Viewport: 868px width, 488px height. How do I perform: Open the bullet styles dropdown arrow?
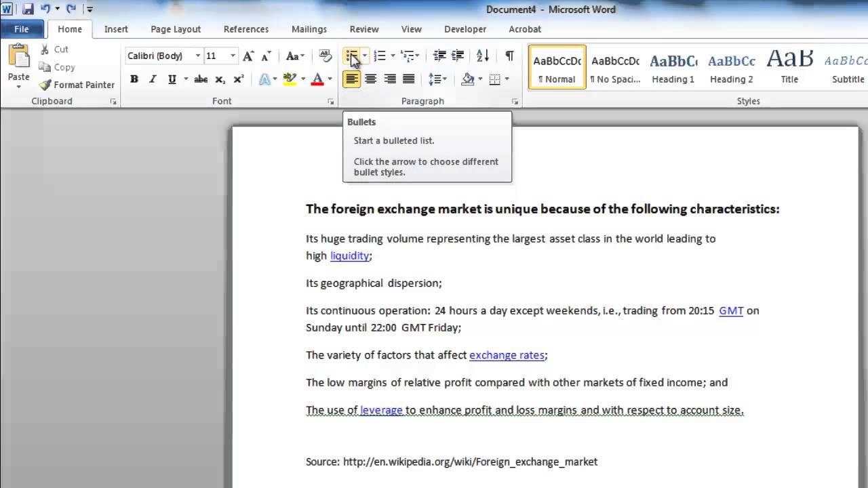tap(365, 56)
